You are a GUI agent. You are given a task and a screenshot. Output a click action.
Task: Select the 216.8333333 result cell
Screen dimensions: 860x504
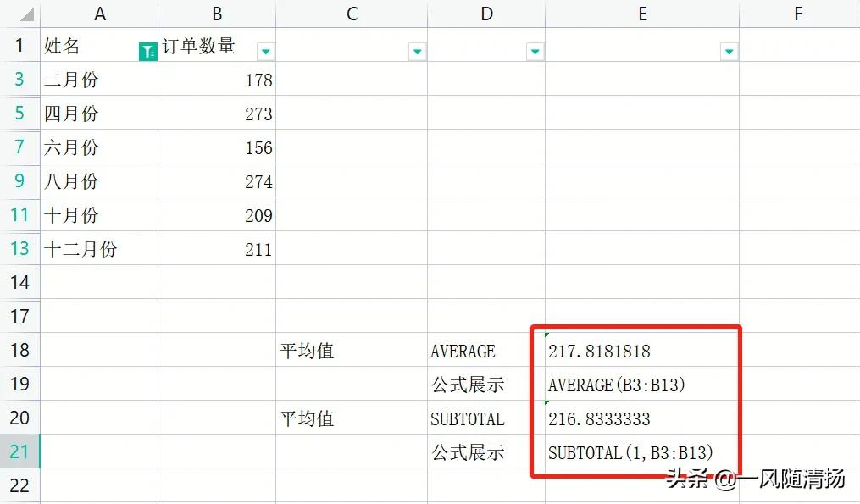click(x=642, y=418)
